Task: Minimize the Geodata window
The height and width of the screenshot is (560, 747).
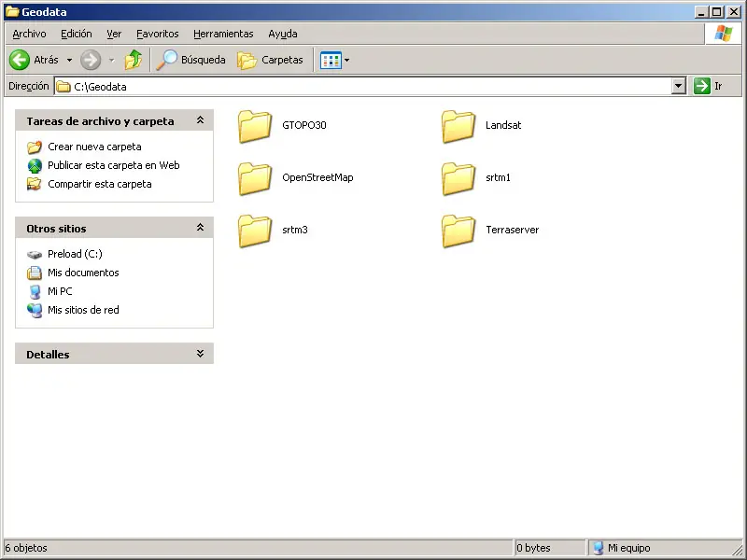Action: point(701,12)
